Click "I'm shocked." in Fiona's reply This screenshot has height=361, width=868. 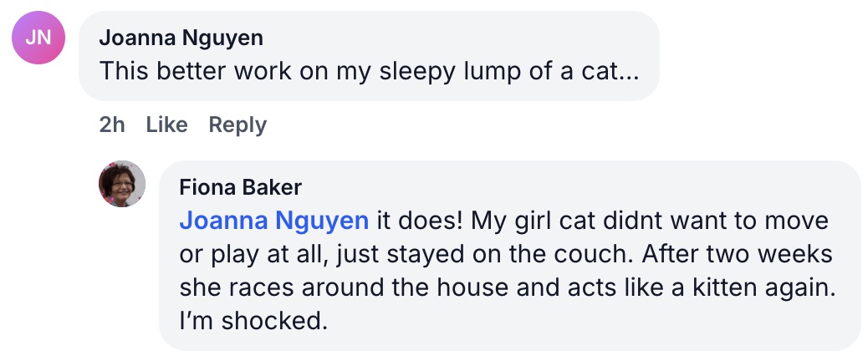click(x=253, y=321)
